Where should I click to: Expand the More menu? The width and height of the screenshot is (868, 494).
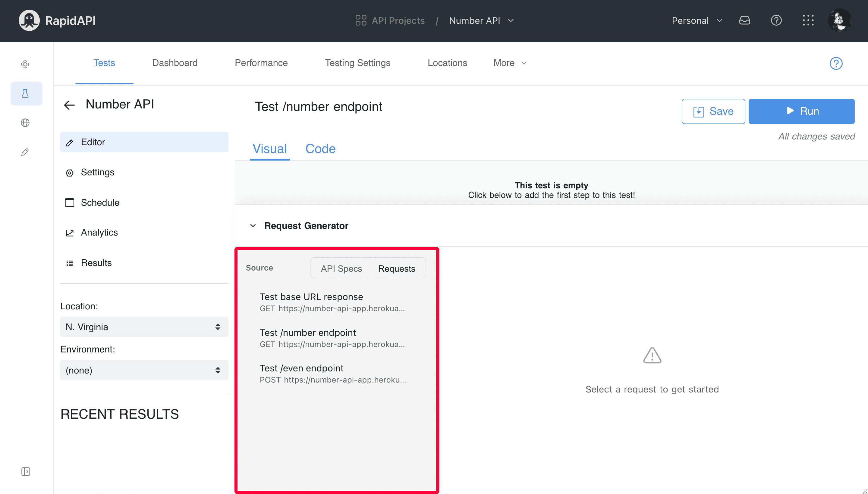510,63
